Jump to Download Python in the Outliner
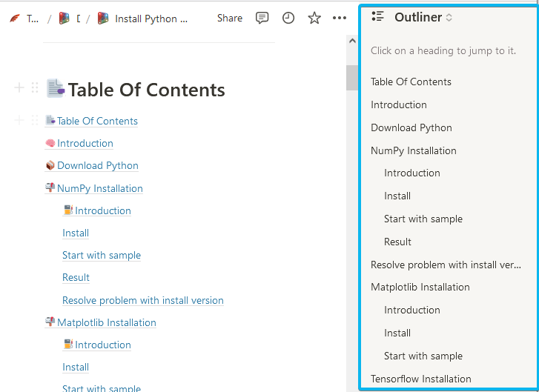The image size is (539, 392). [411, 127]
